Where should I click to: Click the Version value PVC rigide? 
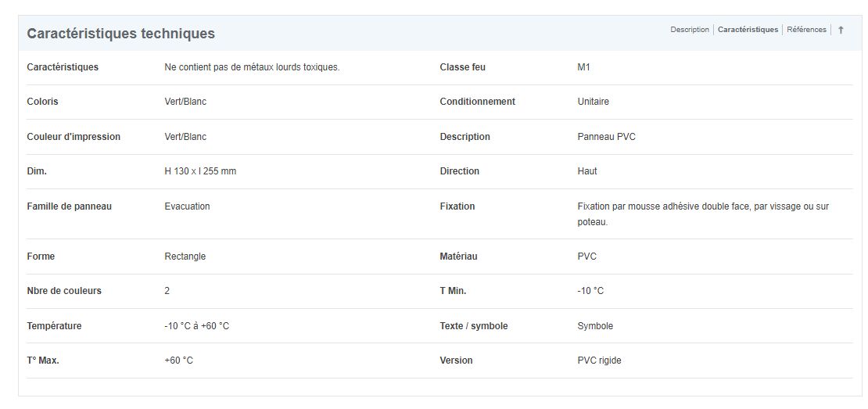(x=599, y=361)
